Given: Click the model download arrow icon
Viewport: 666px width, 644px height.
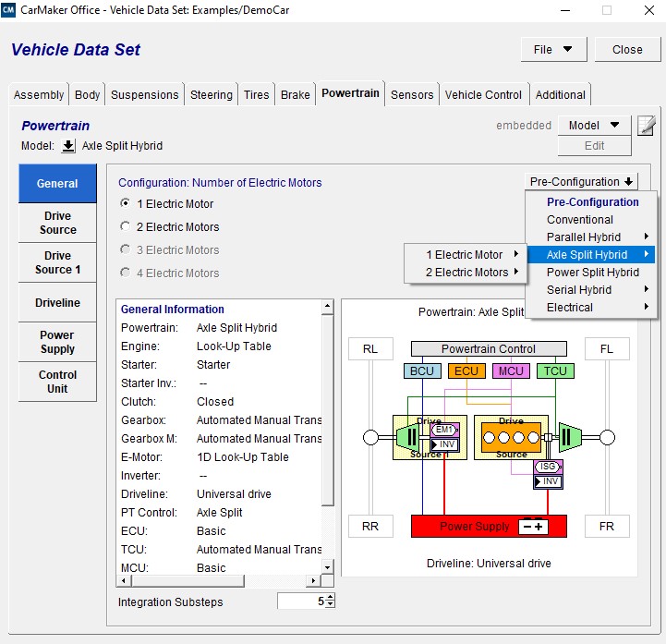Looking at the screenshot, I should click(x=68, y=146).
